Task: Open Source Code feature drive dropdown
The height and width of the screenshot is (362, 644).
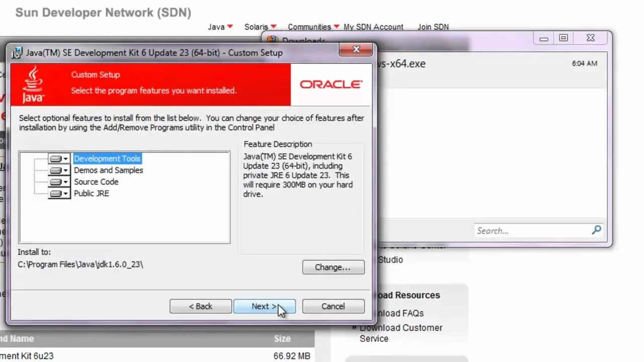Action: click(x=59, y=182)
